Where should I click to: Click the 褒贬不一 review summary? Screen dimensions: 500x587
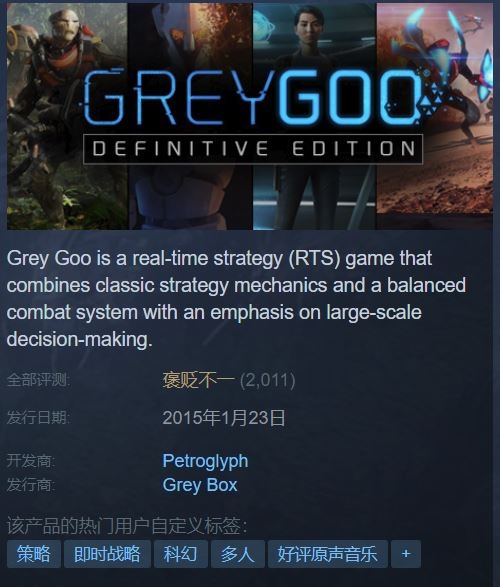199,380
